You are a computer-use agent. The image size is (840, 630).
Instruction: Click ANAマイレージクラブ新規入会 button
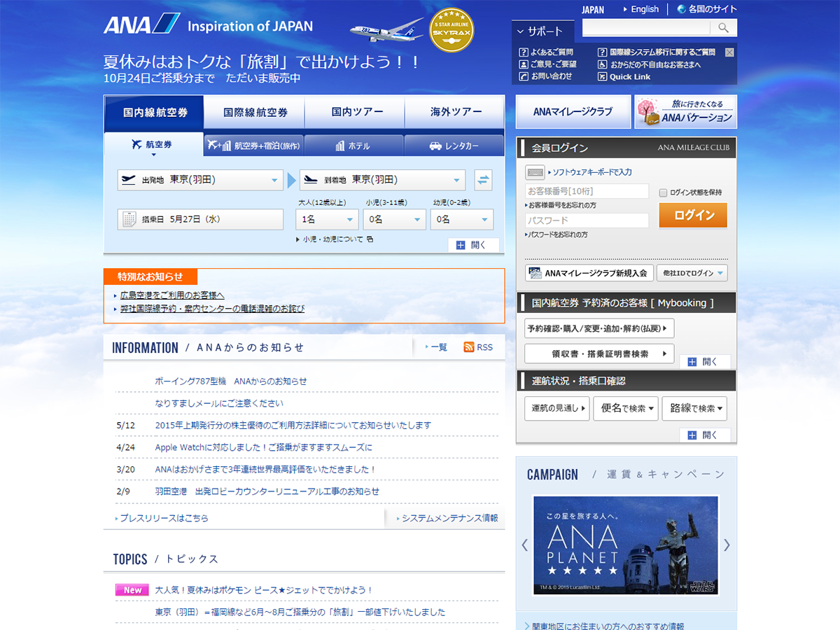click(x=589, y=273)
